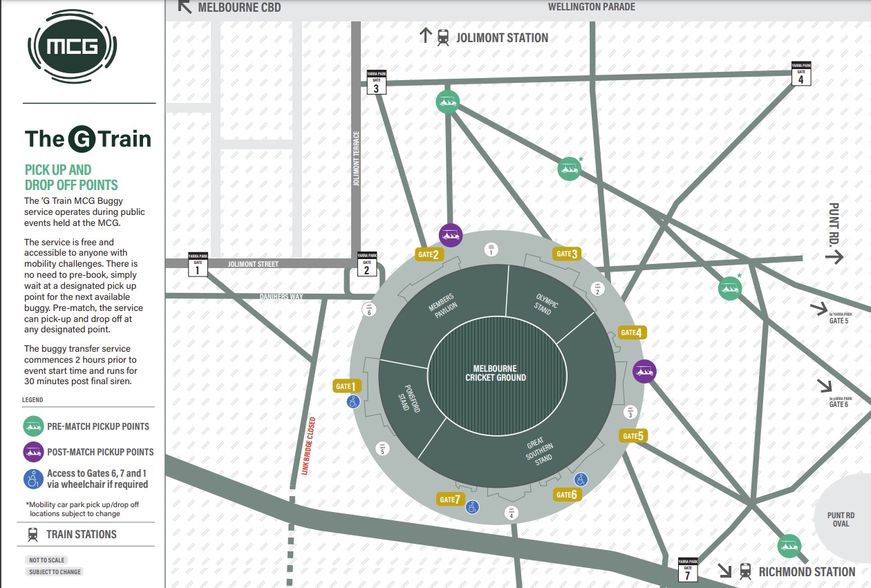Click the Wellington Parade road label

[591, 7]
